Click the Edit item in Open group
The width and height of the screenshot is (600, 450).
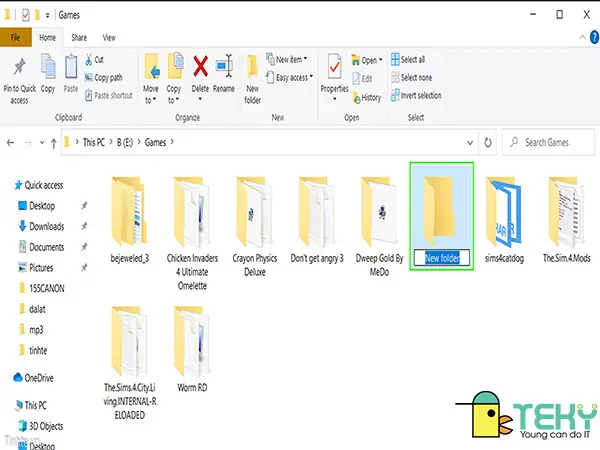click(x=362, y=79)
